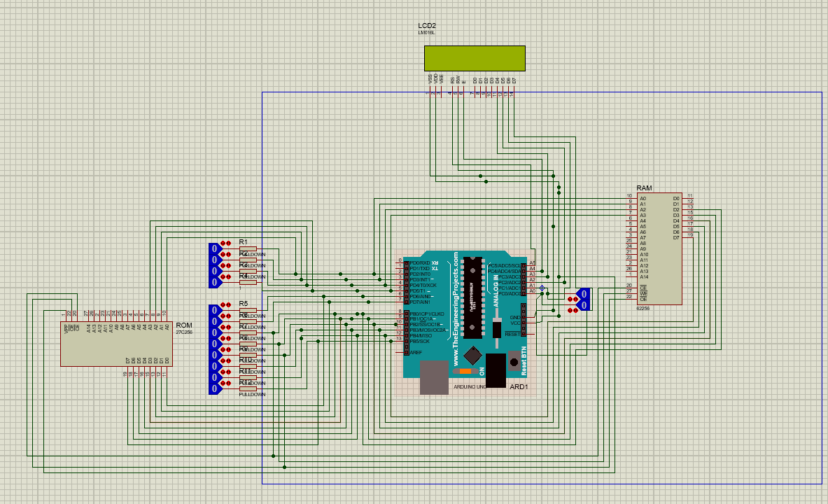The width and height of the screenshot is (828, 504).
Task: Select the ATmega chip on the Arduino
Action: point(472,297)
